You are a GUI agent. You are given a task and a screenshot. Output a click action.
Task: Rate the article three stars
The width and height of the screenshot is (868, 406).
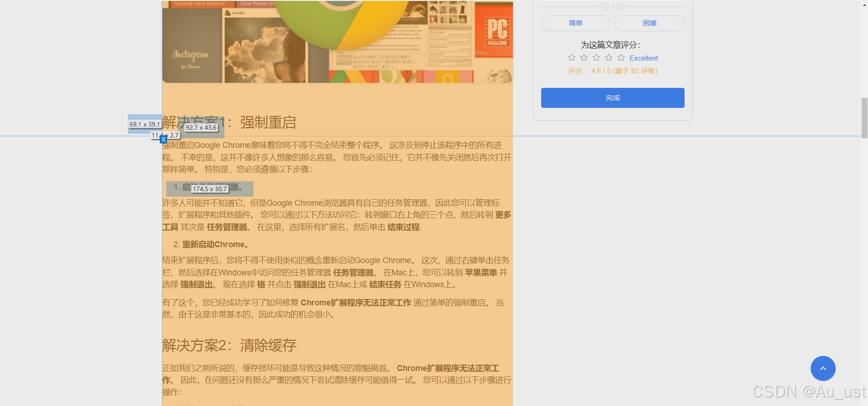point(596,57)
